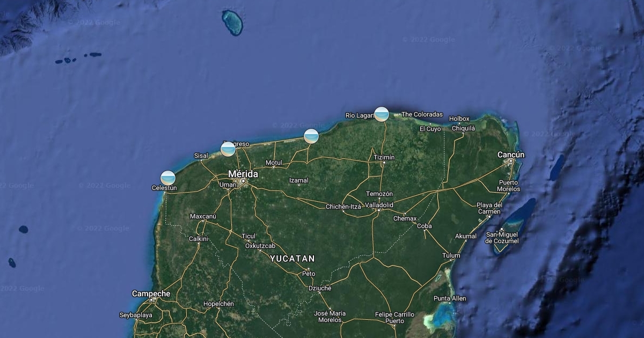644x338 pixels.
Task: Open the beach marker north of Motul
Action: [311, 136]
